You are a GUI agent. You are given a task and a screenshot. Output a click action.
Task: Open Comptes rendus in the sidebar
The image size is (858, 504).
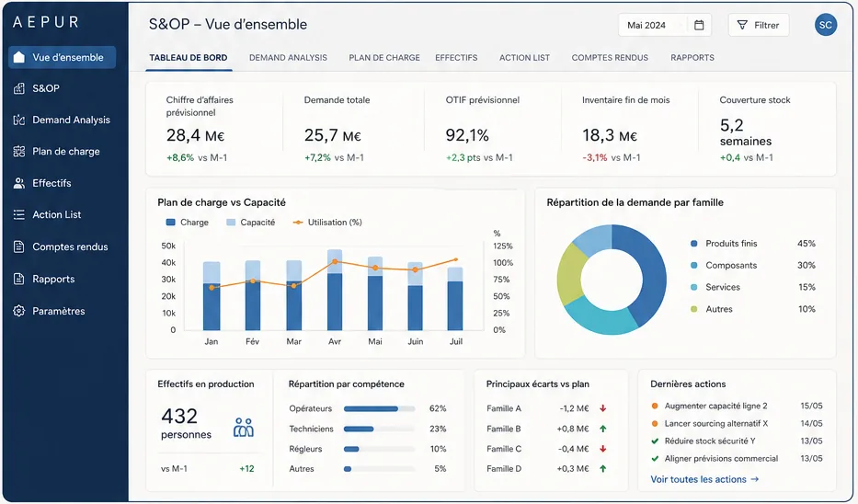point(62,246)
